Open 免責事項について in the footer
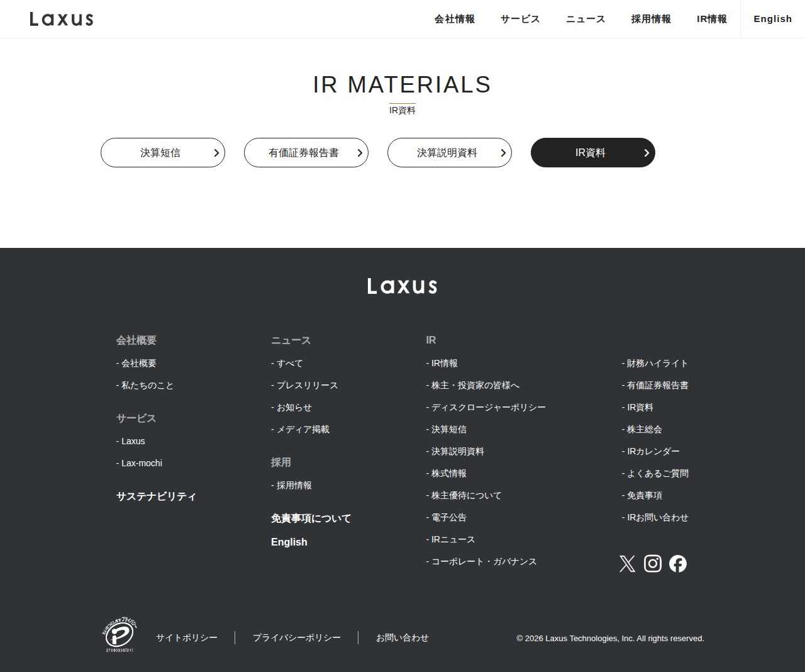The width and height of the screenshot is (805, 672). coord(311,518)
